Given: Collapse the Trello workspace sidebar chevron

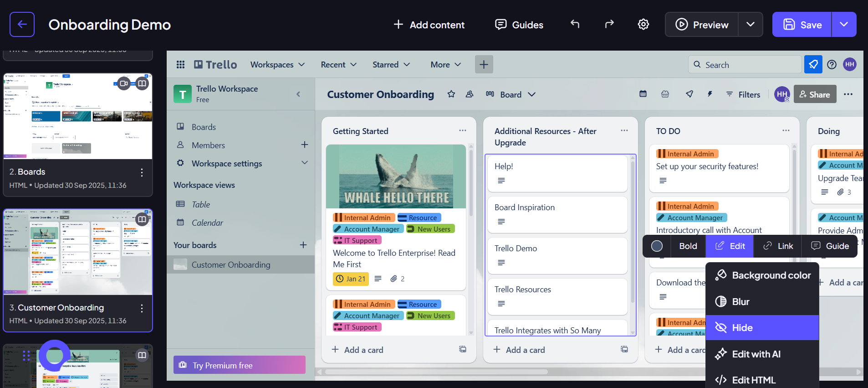Looking at the screenshot, I should 298,94.
